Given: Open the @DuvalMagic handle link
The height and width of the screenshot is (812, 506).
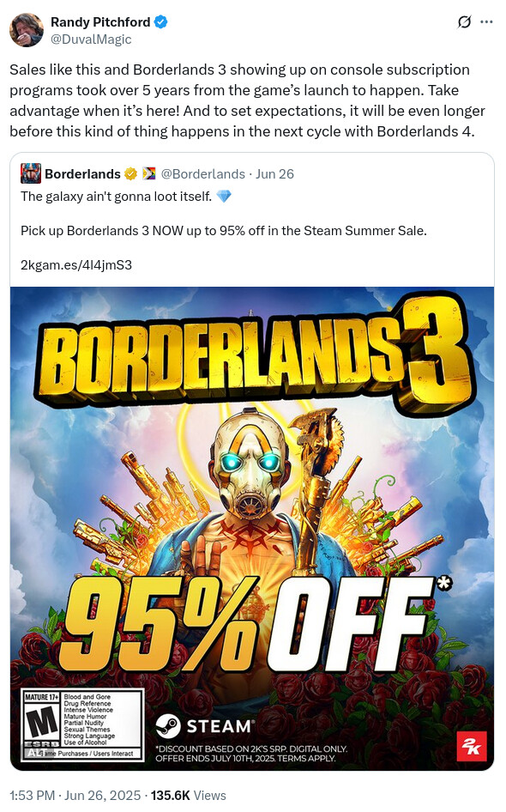Looking at the screenshot, I should point(91,39).
